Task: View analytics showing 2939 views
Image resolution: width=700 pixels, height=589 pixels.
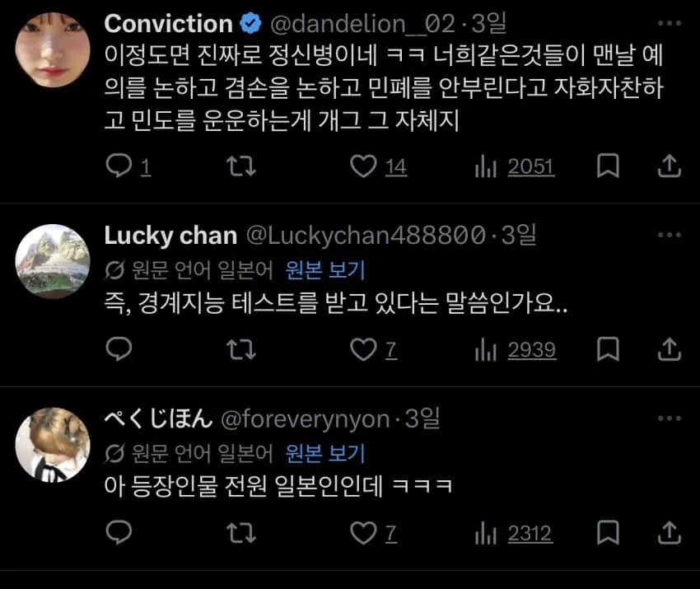Action: [516, 350]
